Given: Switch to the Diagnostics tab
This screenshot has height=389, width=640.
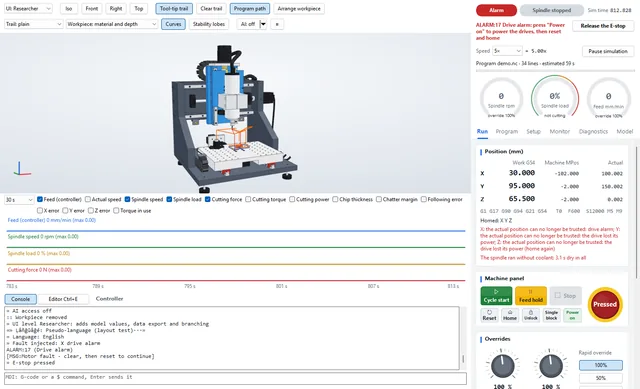Looking at the screenshot, I should 593,131.
